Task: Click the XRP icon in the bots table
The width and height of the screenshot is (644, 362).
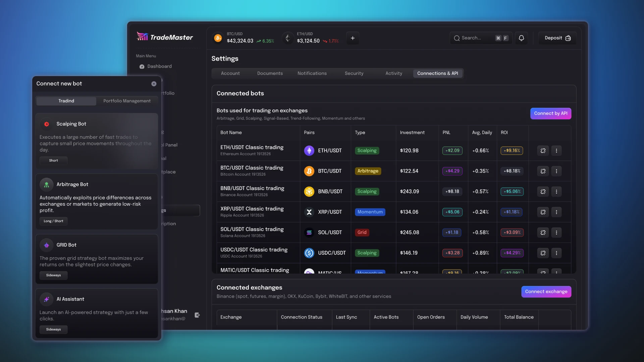Action: coord(309,212)
